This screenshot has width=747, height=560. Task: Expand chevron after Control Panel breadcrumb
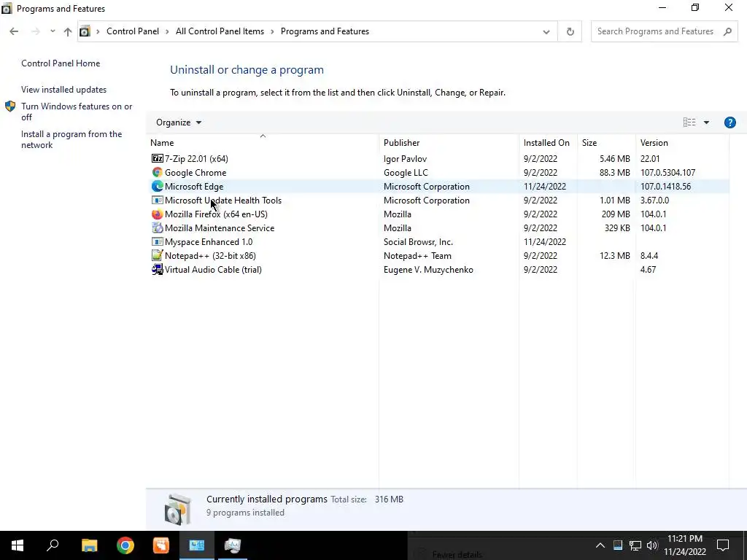pos(167,31)
